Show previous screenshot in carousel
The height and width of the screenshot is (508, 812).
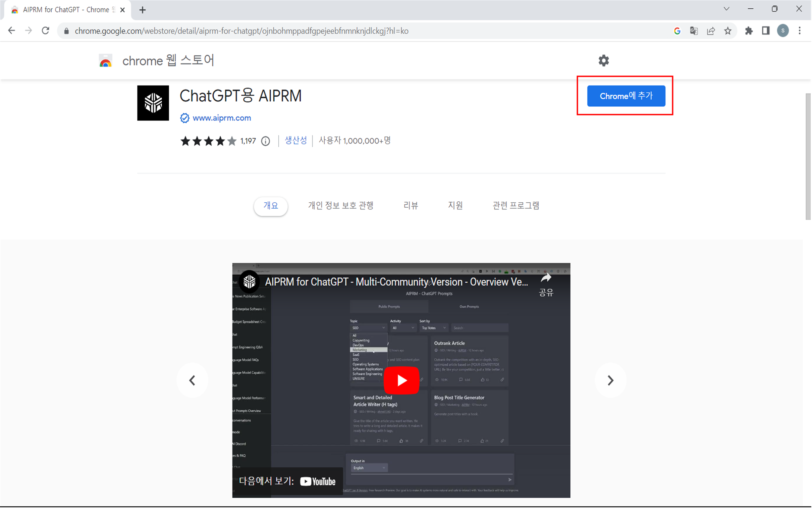pyautogui.click(x=193, y=380)
